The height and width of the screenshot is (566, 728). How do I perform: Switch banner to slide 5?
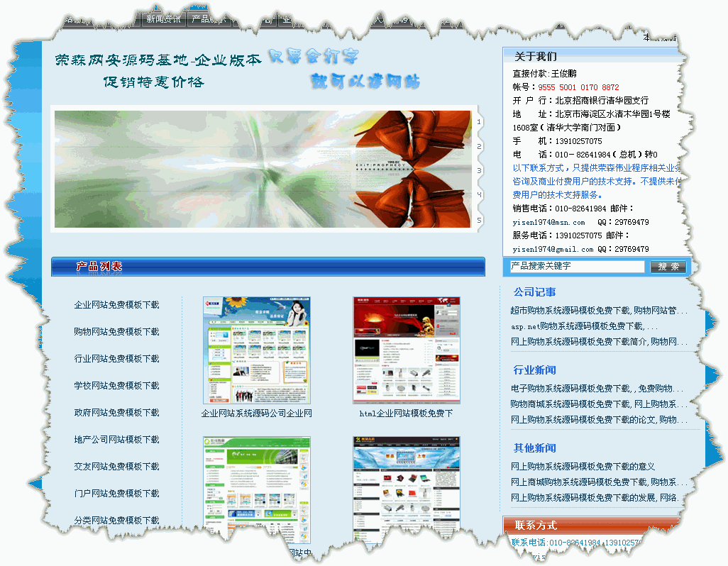[x=479, y=220]
